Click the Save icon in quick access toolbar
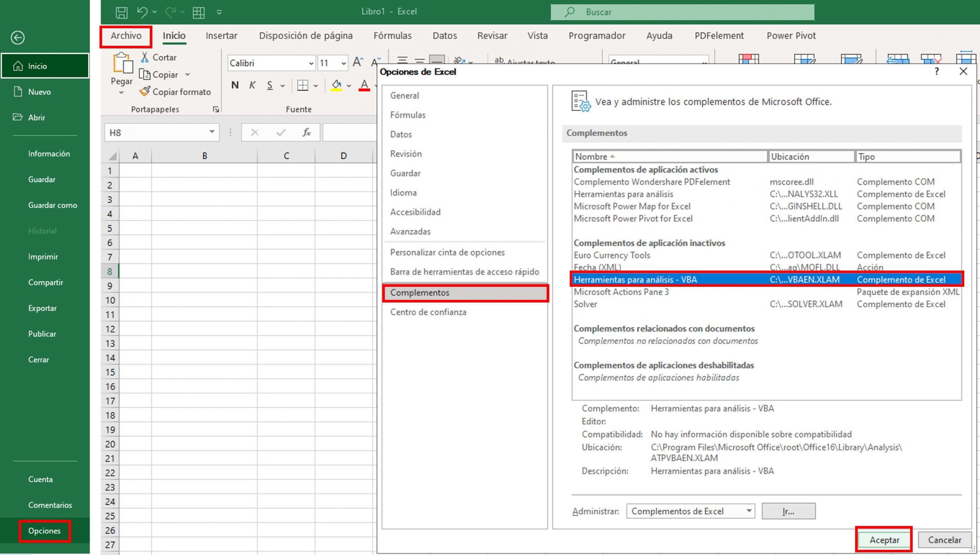 [x=122, y=12]
